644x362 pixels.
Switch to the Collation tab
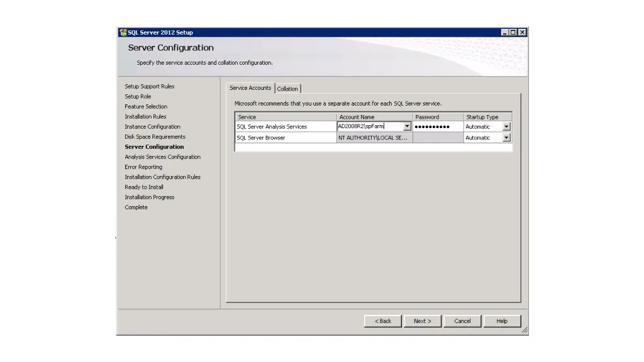point(288,89)
